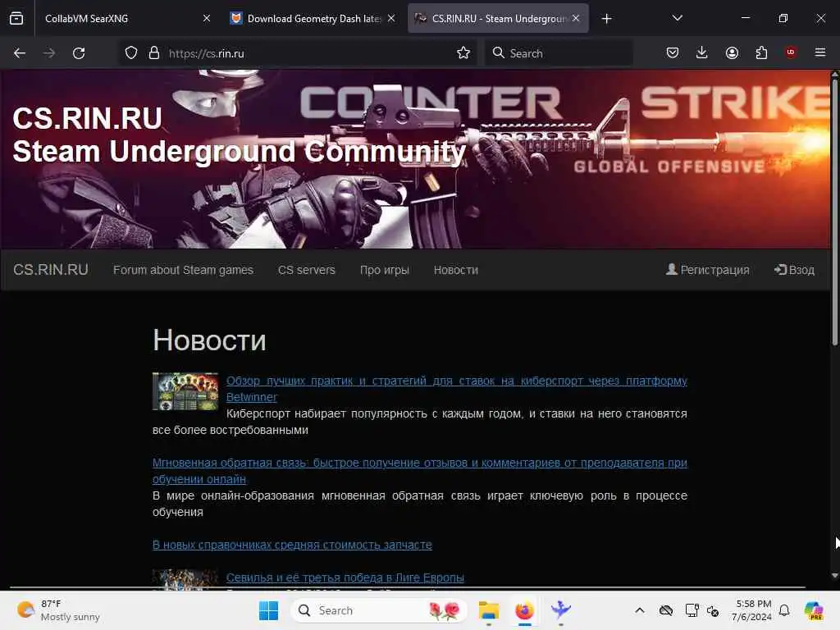Open the blue bird app taskbar icon
This screenshot has width=840, height=630.
point(561,610)
